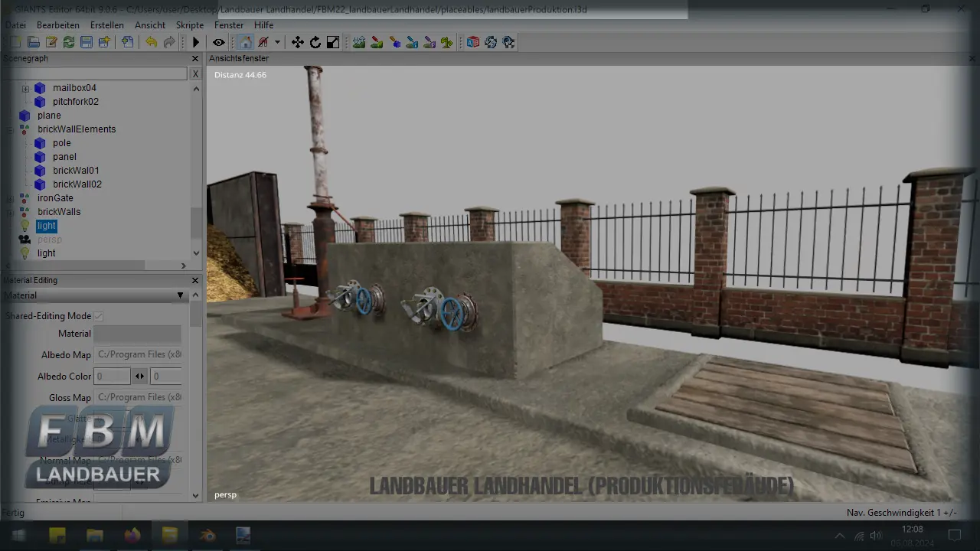980x551 pixels.
Task: Open the Ansicht menu
Action: click(150, 25)
